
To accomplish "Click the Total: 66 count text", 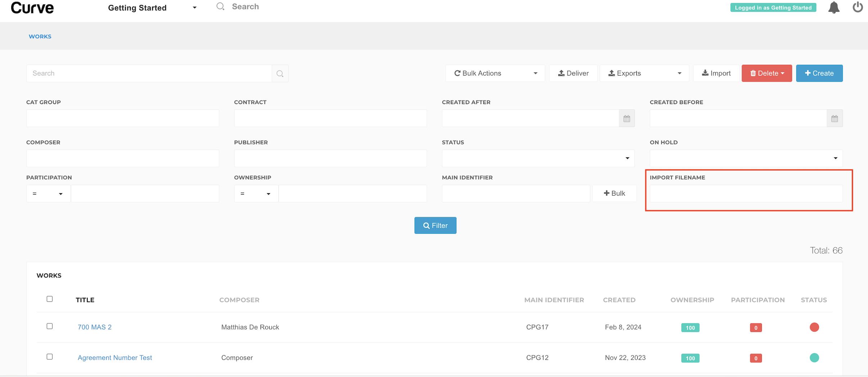I will click(x=826, y=250).
